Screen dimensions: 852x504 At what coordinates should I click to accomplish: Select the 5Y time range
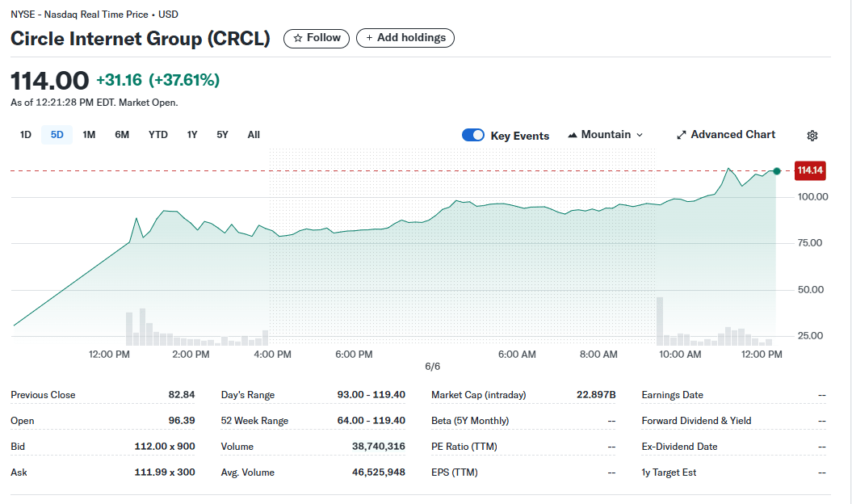click(222, 135)
